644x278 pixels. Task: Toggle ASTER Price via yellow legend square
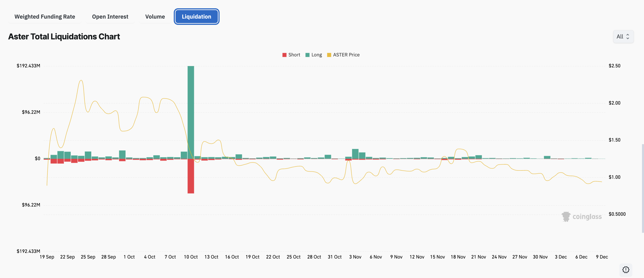pyautogui.click(x=329, y=55)
